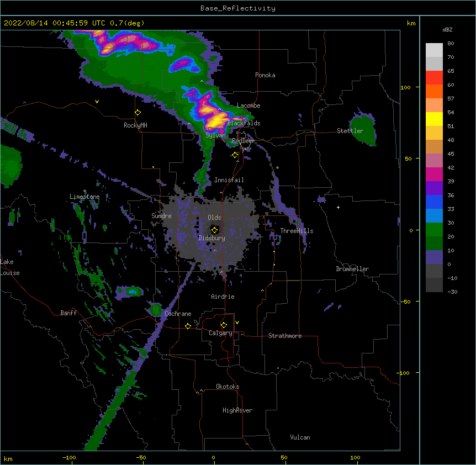Click the -30 value on the dBZ scale
This screenshot has width=476, height=465.
click(452, 292)
